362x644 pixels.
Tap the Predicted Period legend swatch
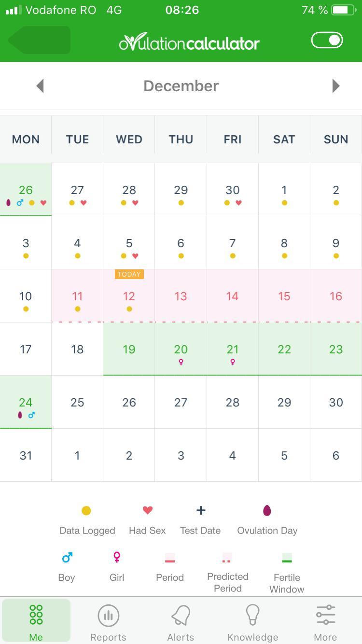pos(227,558)
